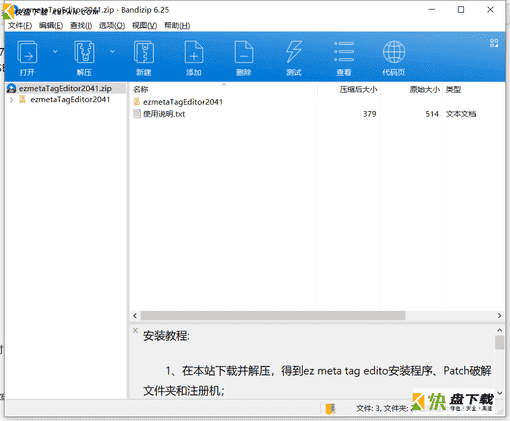Click the zip folder icon in file list
Image resolution: width=510 pixels, height=421 pixels.
(137, 102)
